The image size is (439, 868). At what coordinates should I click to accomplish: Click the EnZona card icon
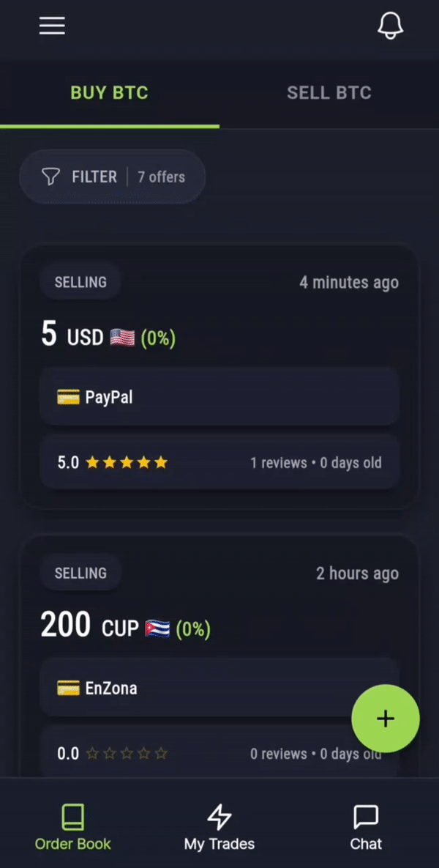pyautogui.click(x=68, y=688)
